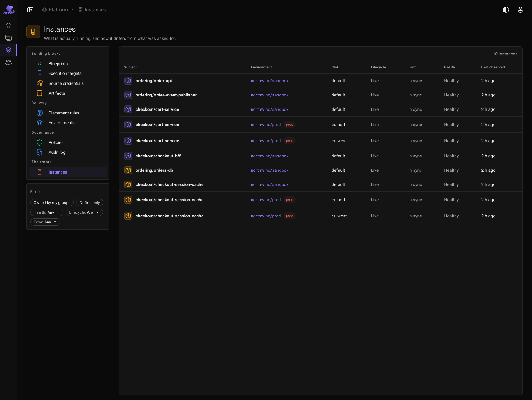Open northwind/prod link for checkout-session-cache eu-west
The image size is (532, 400).
pyautogui.click(x=266, y=216)
